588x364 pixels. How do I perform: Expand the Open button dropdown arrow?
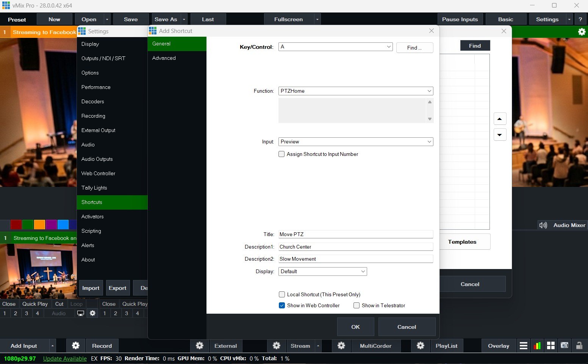point(107,19)
